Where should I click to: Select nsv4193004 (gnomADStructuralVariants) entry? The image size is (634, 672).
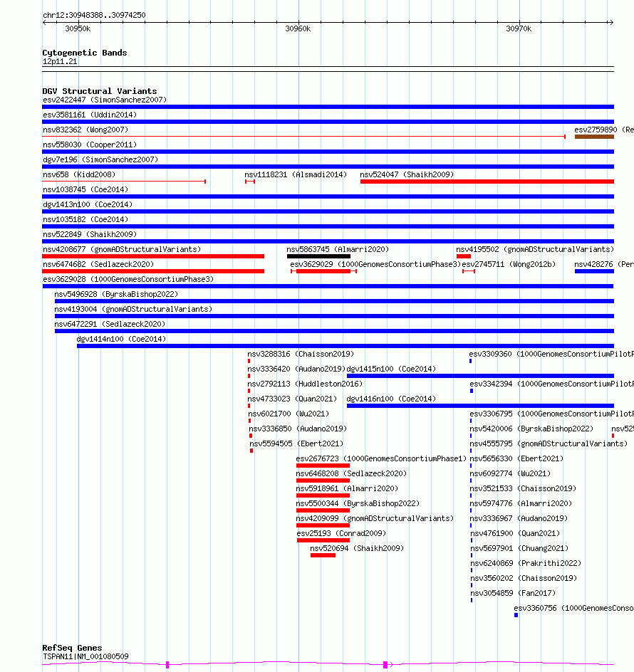(133, 310)
